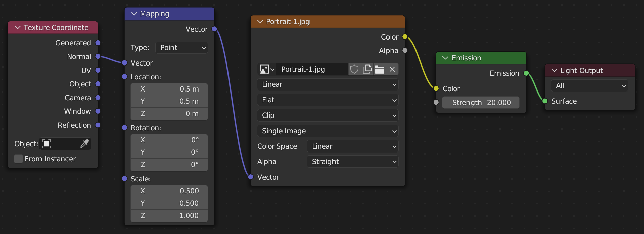Collapse the Texture Coordinate node
This screenshot has width=644, height=234.
pyautogui.click(x=18, y=28)
